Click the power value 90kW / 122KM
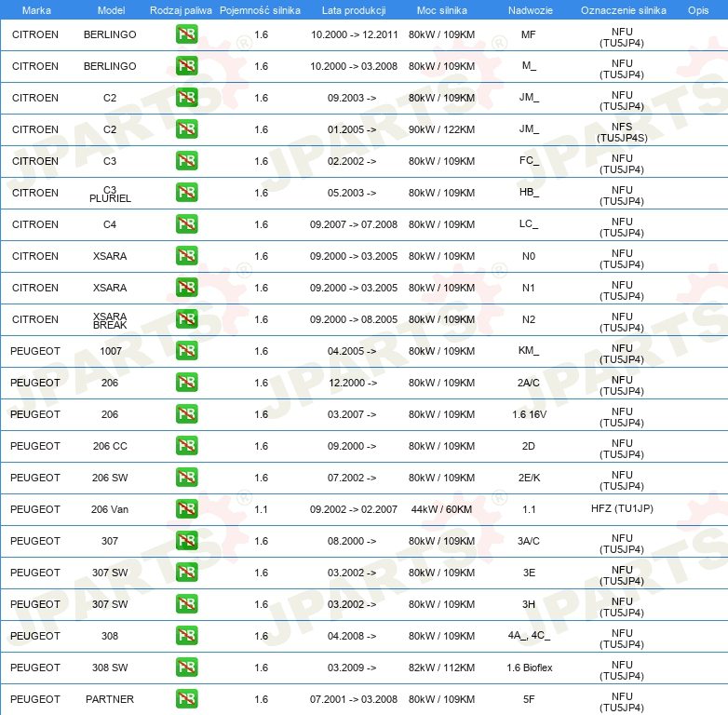 [x=441, y=129]
